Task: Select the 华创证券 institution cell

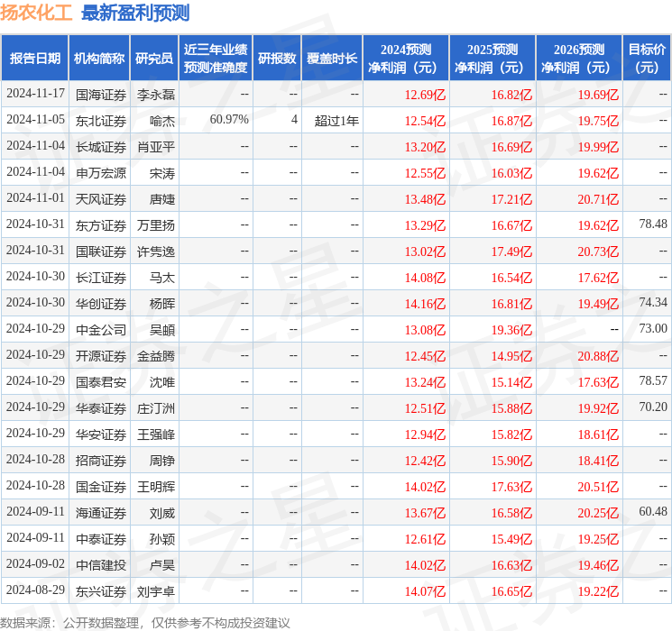Action: click(x=101, y=304)
